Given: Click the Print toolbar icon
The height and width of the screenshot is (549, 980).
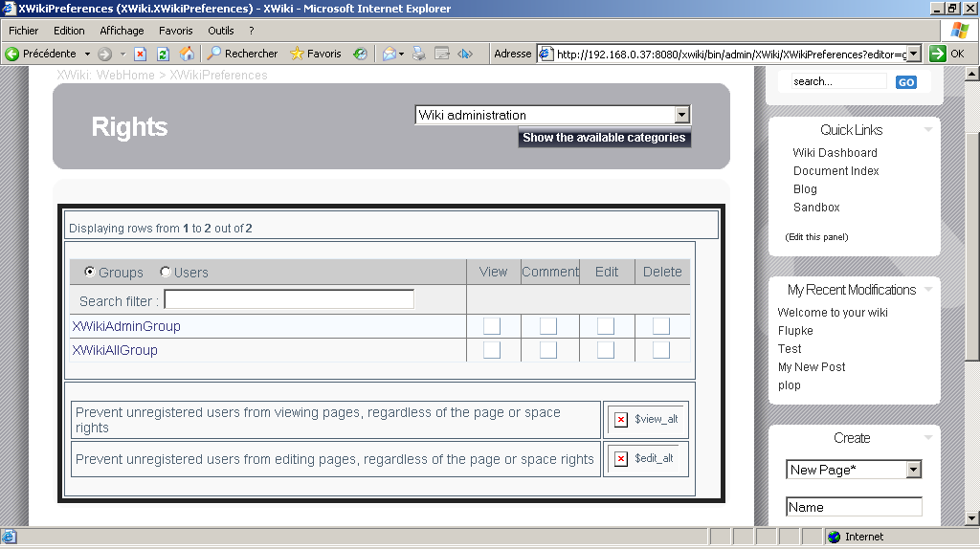Looking at the screenshot, I should 419,54.
